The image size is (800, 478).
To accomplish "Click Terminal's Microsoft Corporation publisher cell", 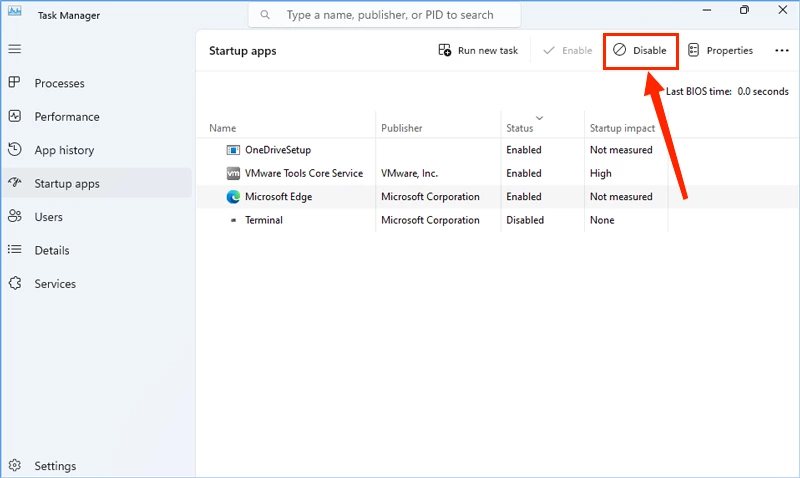I will click(430, 220).
